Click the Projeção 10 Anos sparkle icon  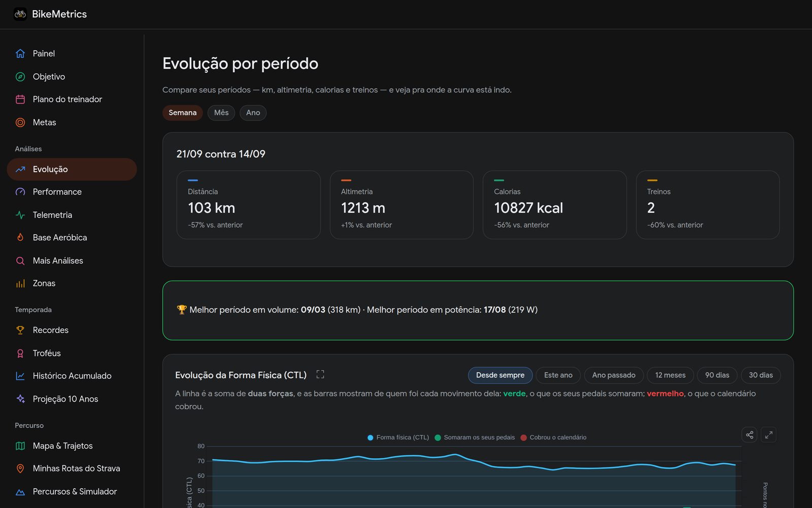coord(20,399)
